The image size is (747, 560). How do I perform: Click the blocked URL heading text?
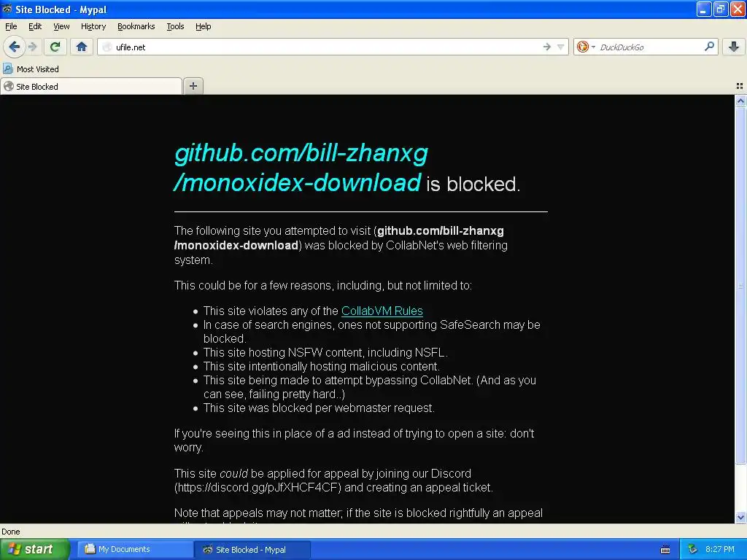tap(301, 168)
